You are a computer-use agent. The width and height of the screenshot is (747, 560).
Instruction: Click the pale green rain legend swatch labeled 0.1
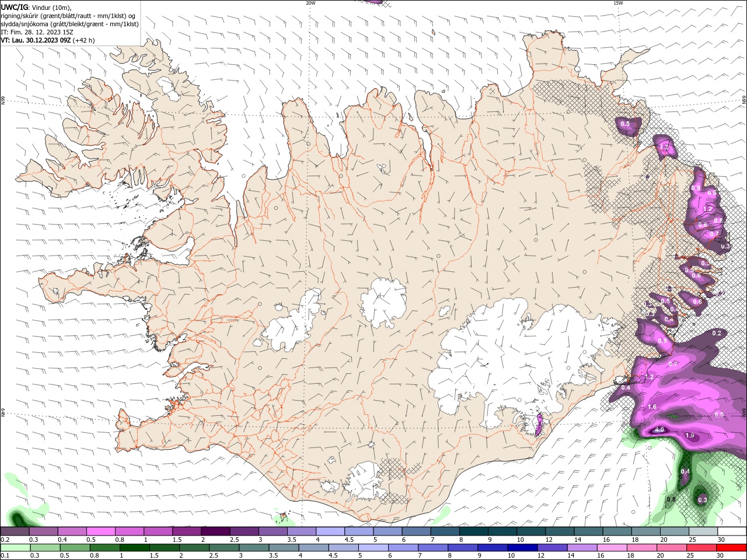coord(15,548)
